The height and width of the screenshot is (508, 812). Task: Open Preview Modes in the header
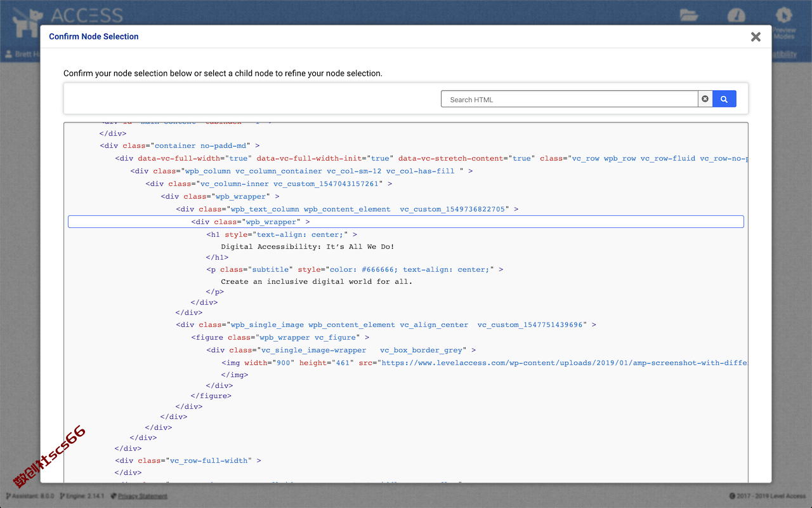784,22
